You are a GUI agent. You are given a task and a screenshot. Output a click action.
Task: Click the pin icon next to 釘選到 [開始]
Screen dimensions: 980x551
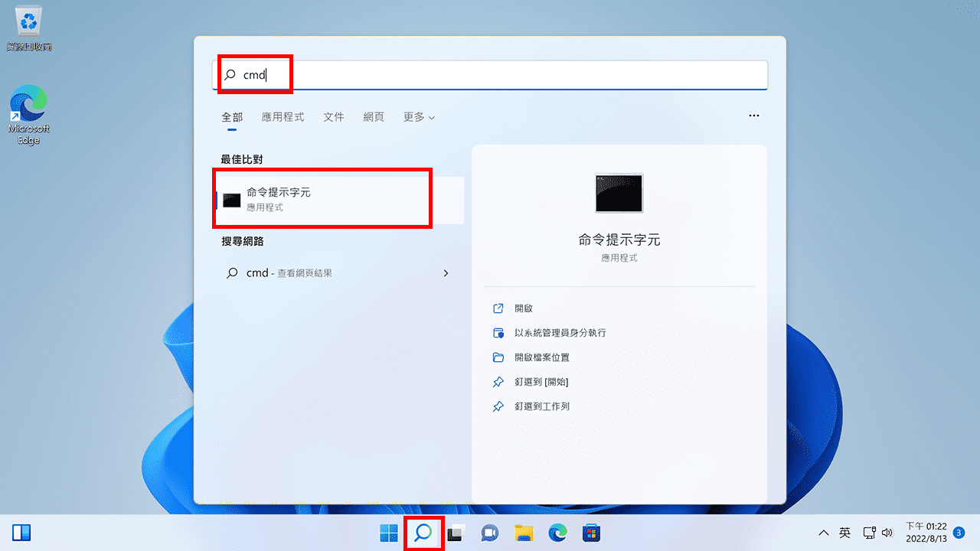498,382
